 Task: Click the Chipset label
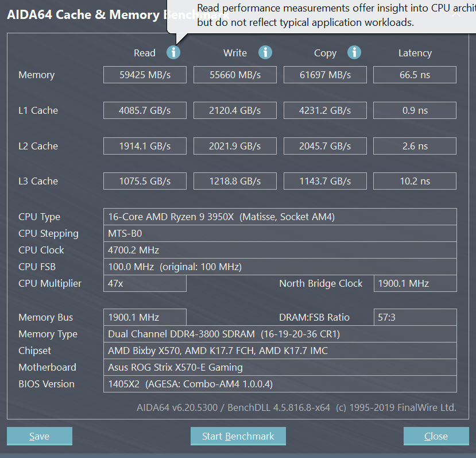pyautogui.click(x=34, y=351)
